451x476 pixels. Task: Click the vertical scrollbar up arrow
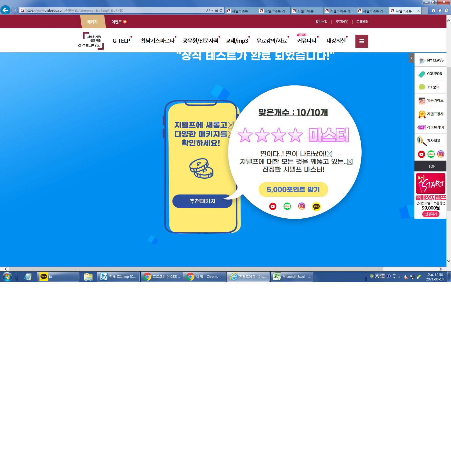(449, 20)
